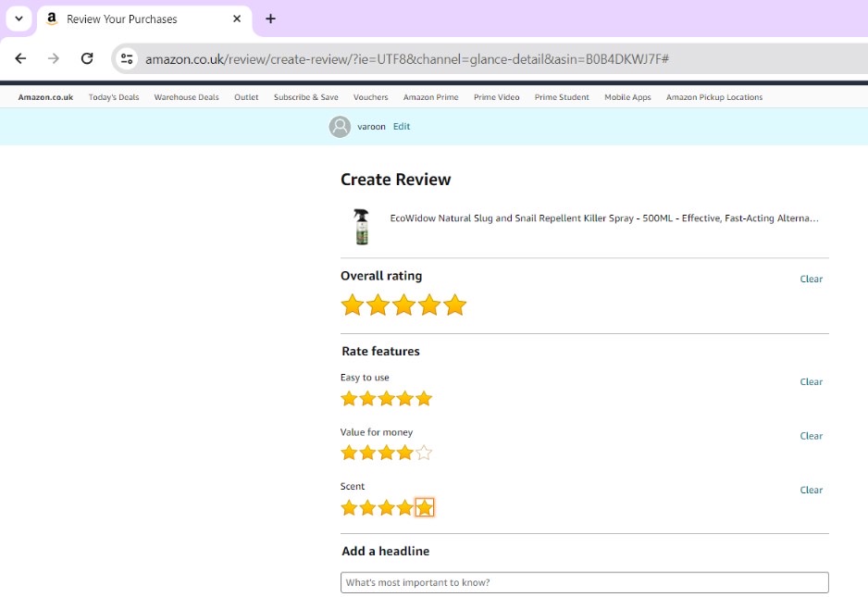Open the Vouchers nav link

tap(371, 97)
